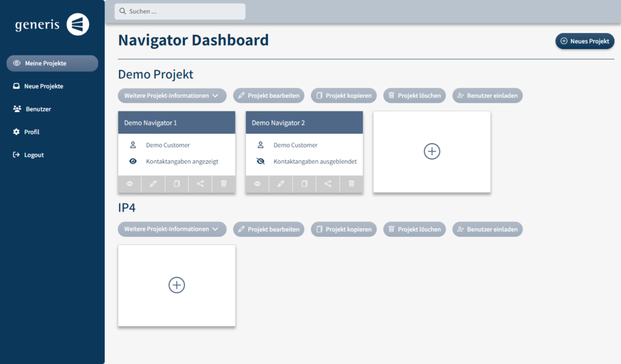Click Benutzer einladen for Demo Projekt

point(488,96)
